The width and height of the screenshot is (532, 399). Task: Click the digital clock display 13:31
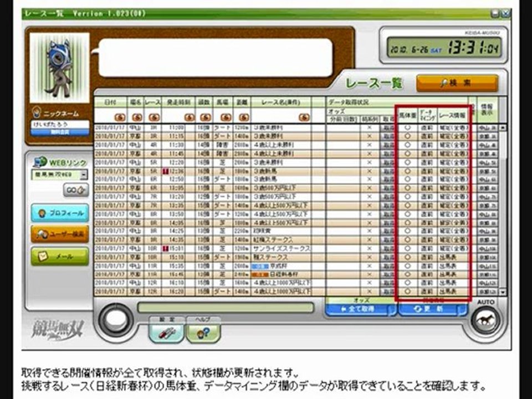[444, 48]
